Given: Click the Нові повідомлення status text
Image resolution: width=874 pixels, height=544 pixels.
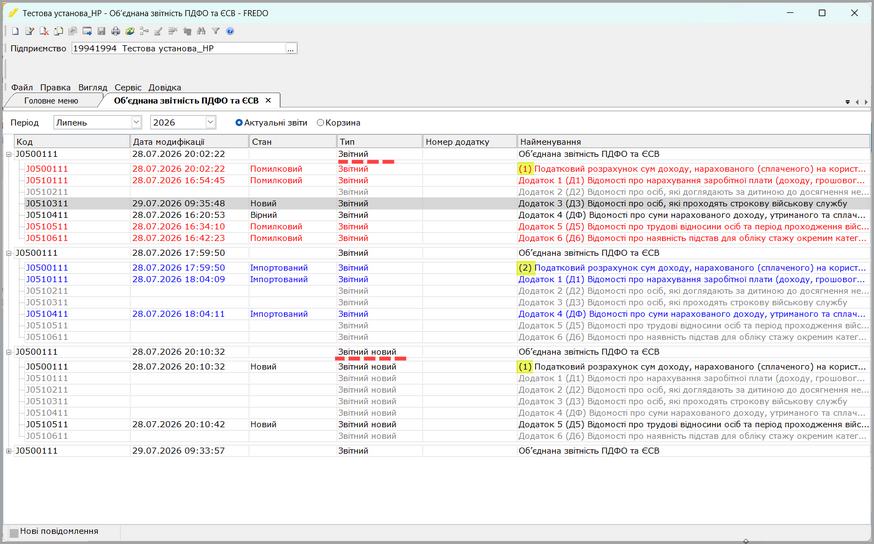Looking at the screenshot, I should [x=59, y=532].
